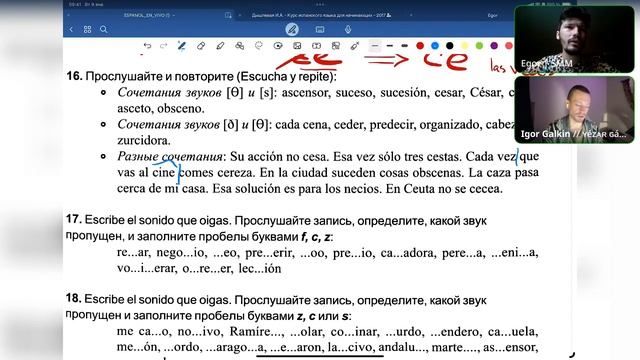Select the Highlighter tool
Image resolution: width=640 pixels, height=360 pixels.
click(x=220, y=46)
